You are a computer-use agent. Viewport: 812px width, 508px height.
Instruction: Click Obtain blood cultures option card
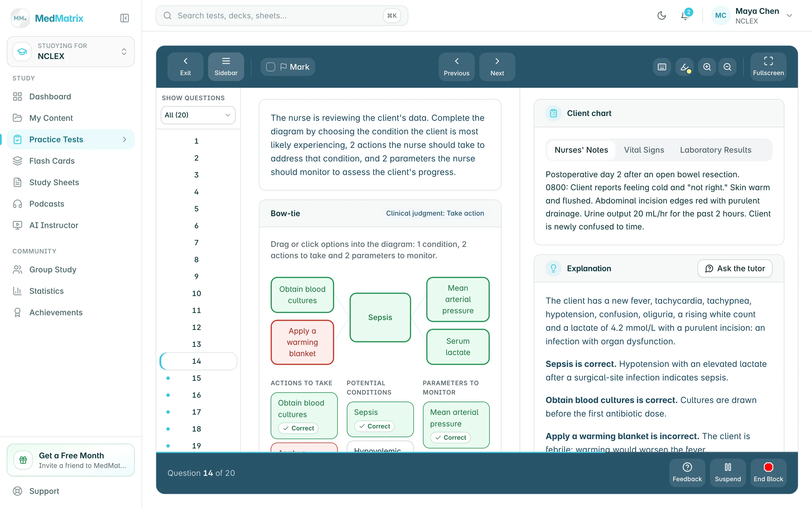tap(304, 415)
